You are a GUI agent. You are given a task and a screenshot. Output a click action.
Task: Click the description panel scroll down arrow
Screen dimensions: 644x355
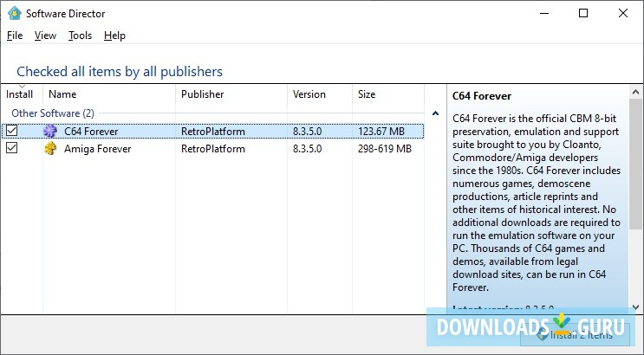635,307
